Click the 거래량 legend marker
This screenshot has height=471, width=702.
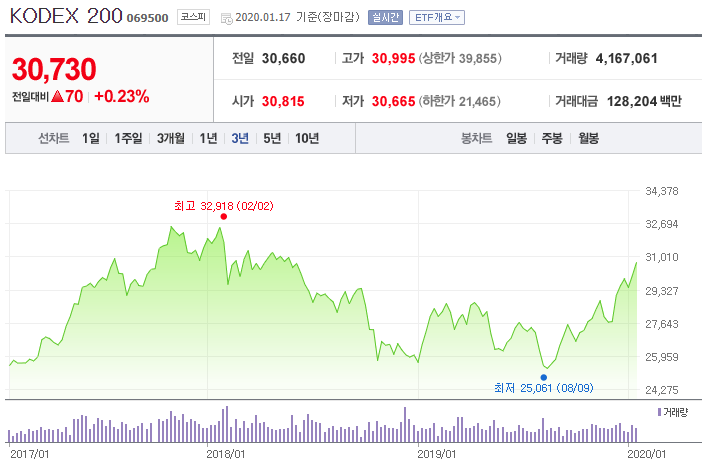(x=659, y=412)
